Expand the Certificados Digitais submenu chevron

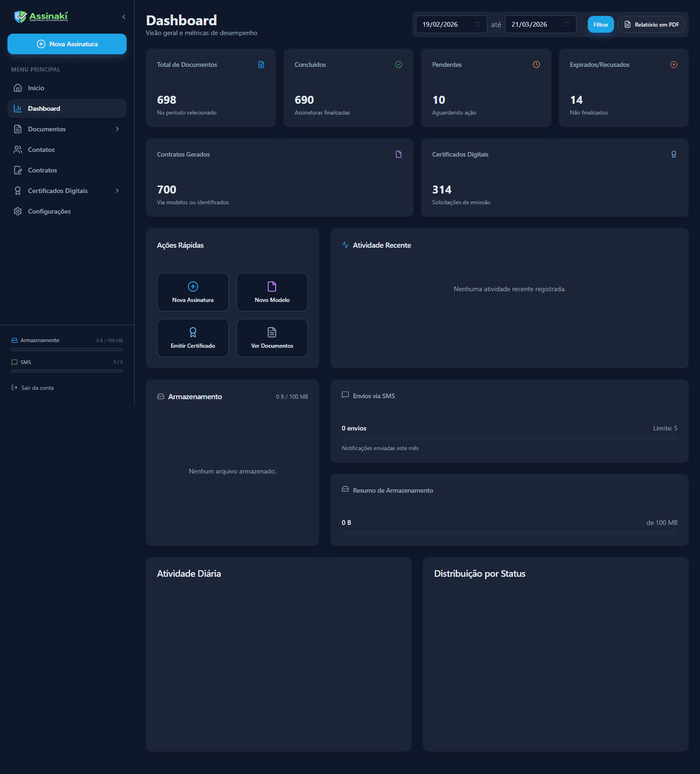pyautogui.click(x=117, y=191)
